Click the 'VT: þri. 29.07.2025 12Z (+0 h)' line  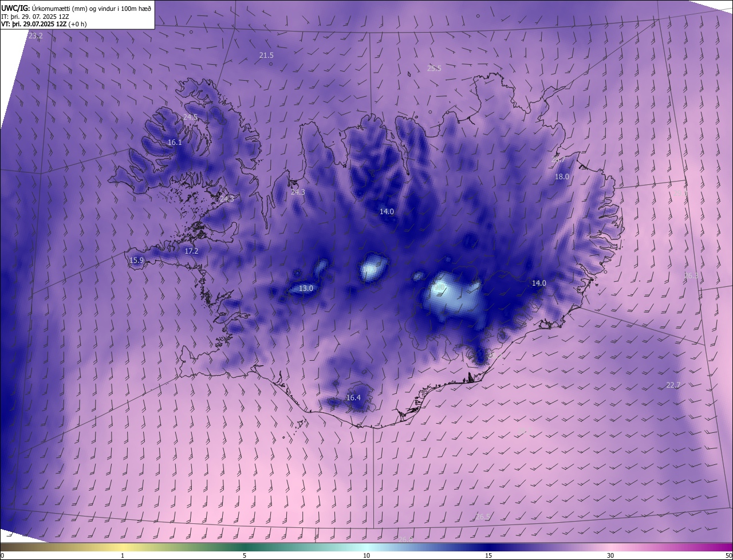pos(44,24)
